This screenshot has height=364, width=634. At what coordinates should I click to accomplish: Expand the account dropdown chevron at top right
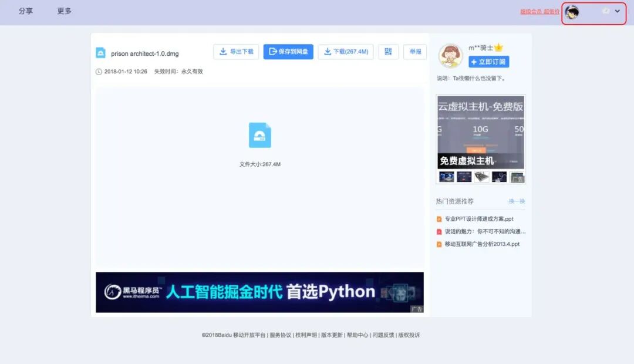coord(616,11)
